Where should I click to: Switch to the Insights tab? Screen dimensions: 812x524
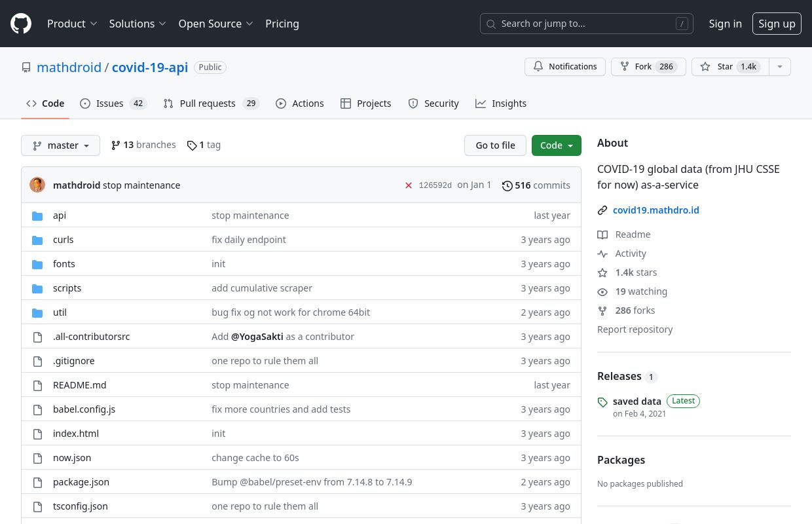[501, 103]
